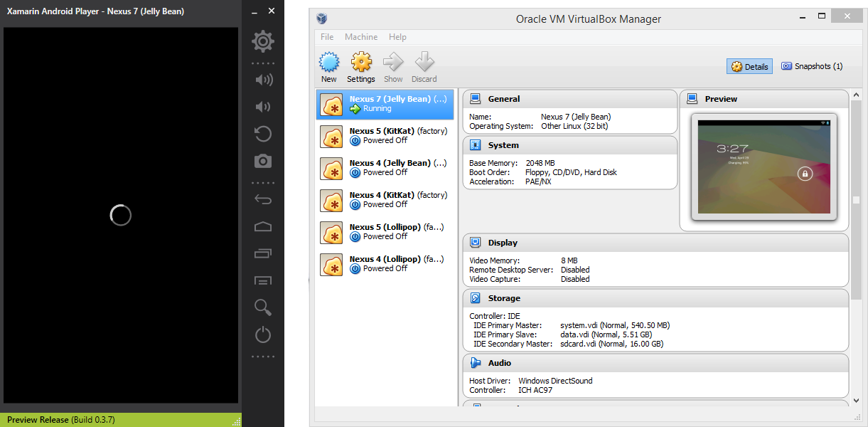
Task: Click the data.vdi storage entry
Action: (606, 334)
